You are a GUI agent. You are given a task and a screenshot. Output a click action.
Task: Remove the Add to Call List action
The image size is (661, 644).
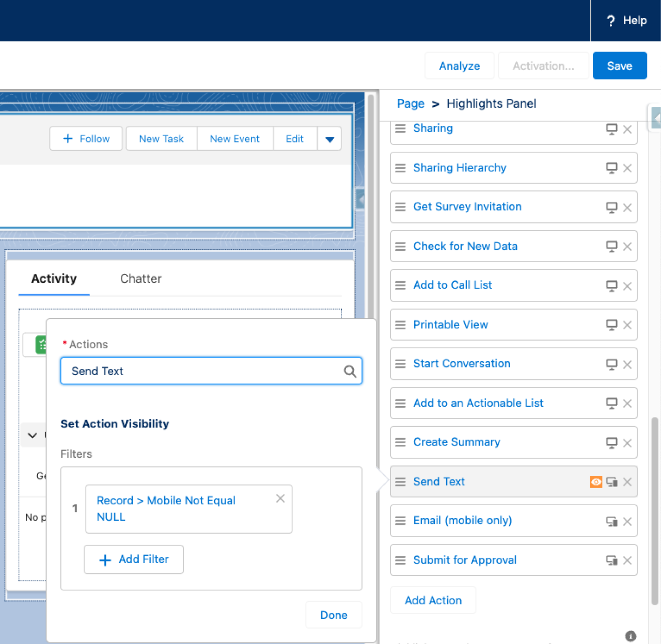(627, 286)
